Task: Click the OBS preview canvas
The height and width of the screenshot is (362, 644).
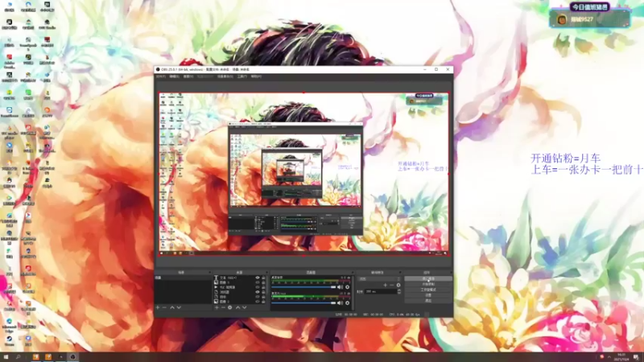Action: [x=303, y=174]
